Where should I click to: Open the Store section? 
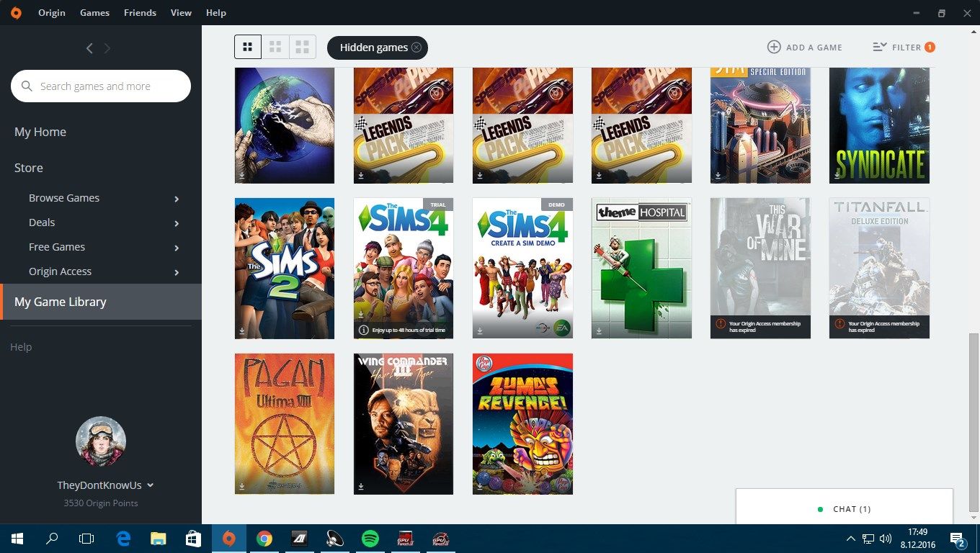29,168
